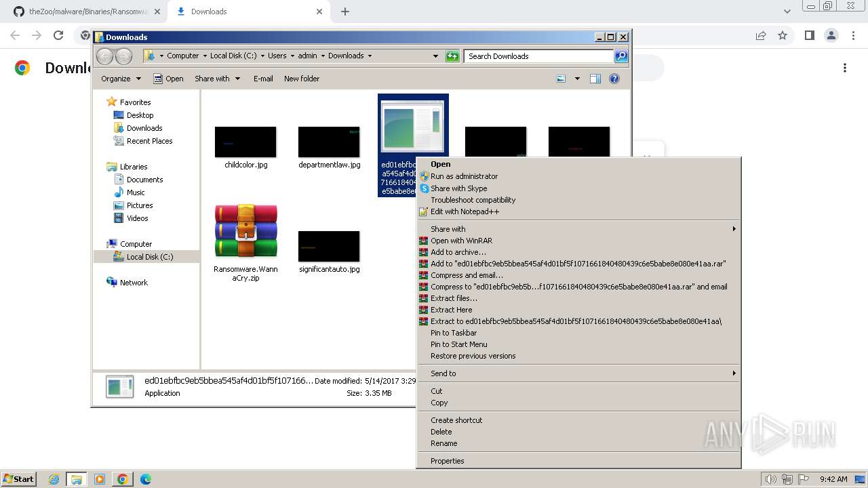This screenshot has width=868, height=488.
Task: Open Pictures library
Action: (x=140, y=205)
